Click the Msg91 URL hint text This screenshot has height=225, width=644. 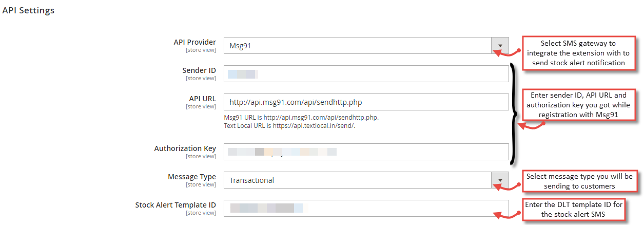click(x=302, y=118)
